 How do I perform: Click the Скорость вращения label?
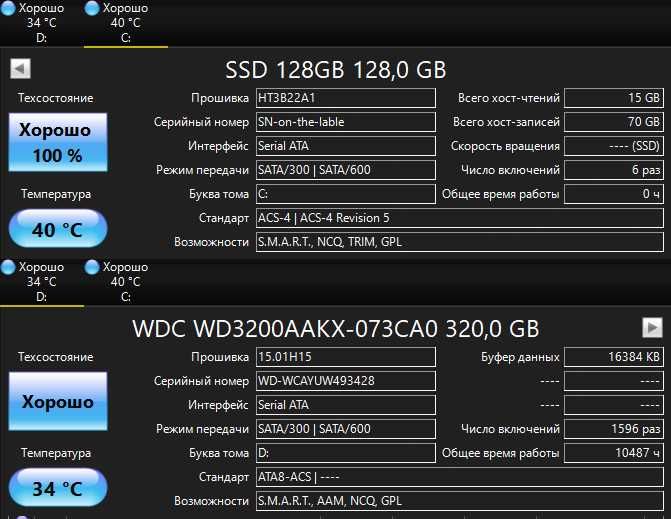pos(505,146)
